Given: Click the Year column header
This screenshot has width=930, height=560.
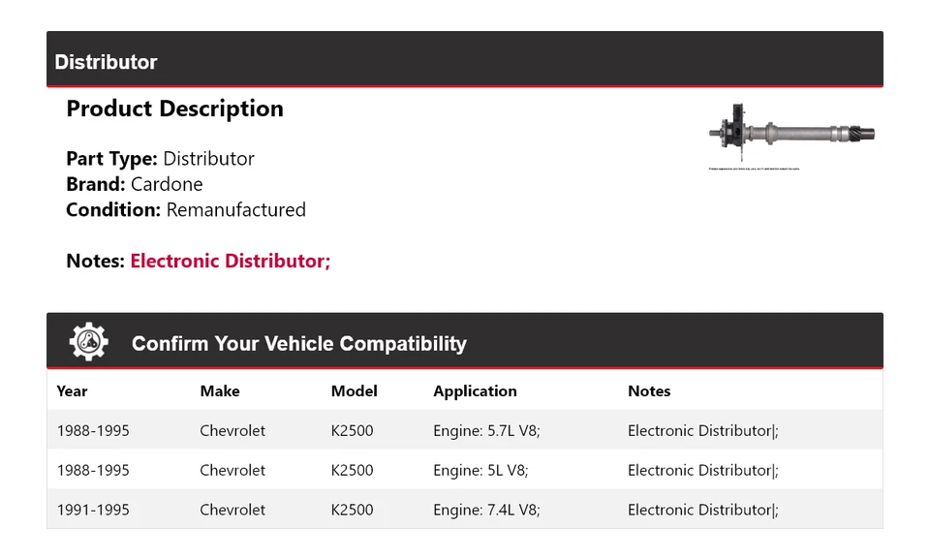Looking at the screenshot, I should (72, 391).
